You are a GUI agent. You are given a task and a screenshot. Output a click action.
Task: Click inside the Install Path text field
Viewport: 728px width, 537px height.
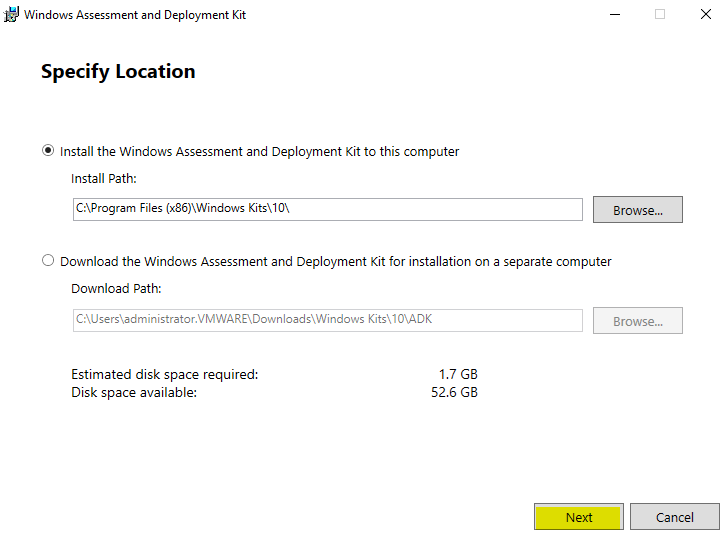coord(327,209)
